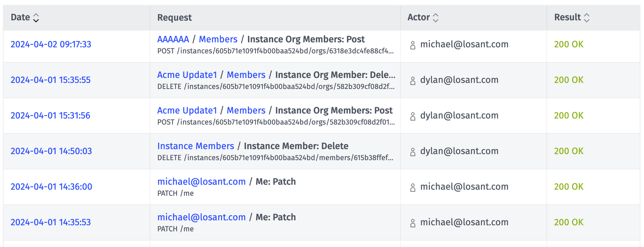The width and height of the screenshot is (644, 247).
Task: Click user icon beside michael@losant.com in 14:36:00 row
Action: point(413,188)
